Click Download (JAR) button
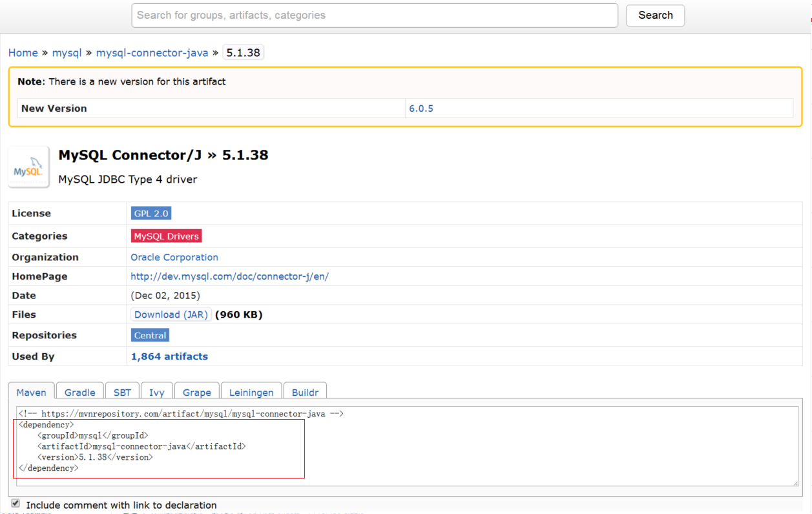 (171, 314)
